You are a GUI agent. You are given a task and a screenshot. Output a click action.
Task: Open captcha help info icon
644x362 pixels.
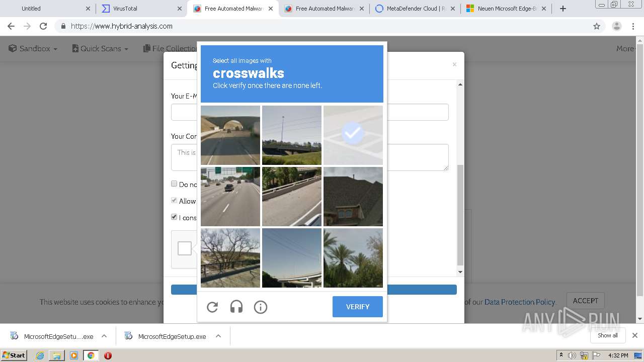tap(261, 307)
